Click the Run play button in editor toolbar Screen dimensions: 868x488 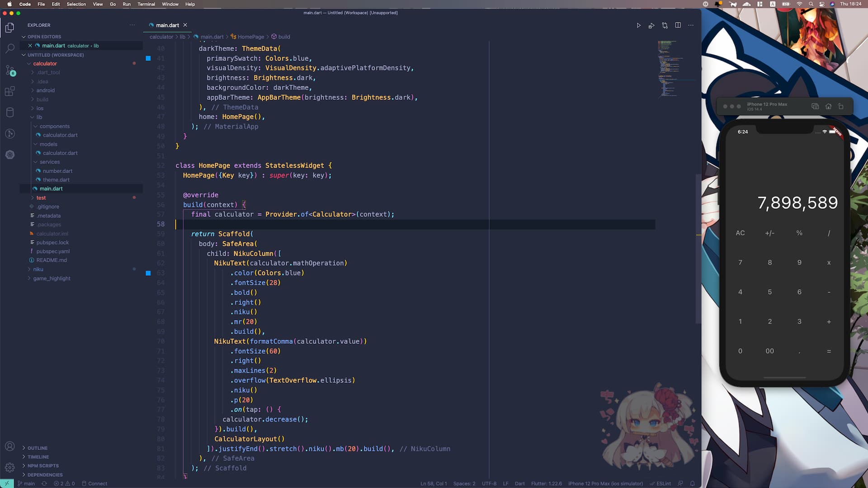click(x=638, y=25)
